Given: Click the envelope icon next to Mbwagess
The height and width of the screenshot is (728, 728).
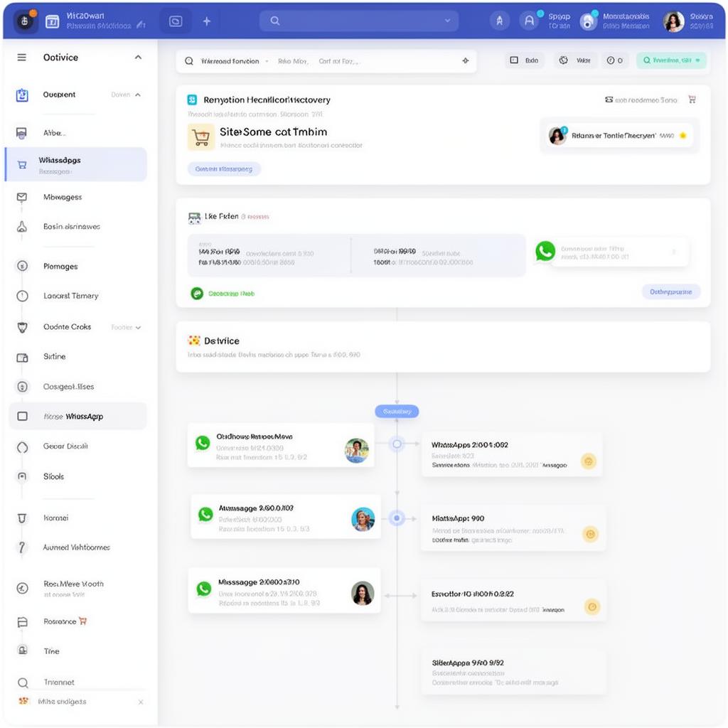Looking at the screenshot, I should point(21,197).
